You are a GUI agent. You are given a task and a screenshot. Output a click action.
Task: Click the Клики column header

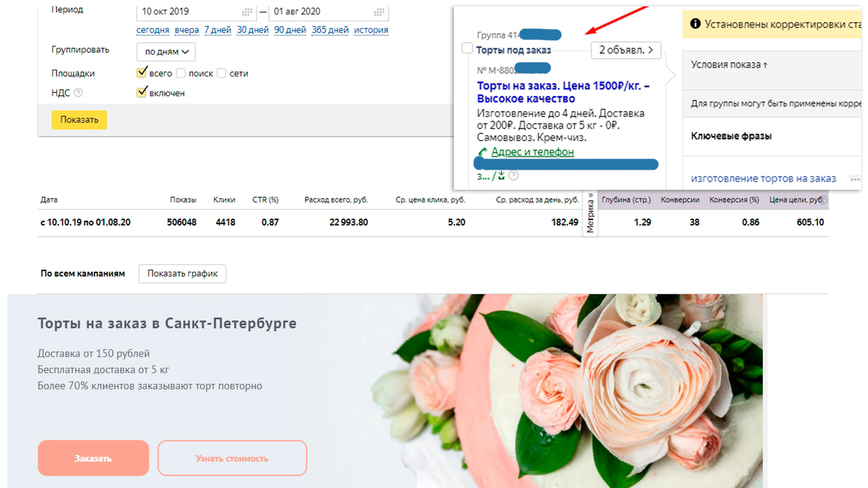224,200
